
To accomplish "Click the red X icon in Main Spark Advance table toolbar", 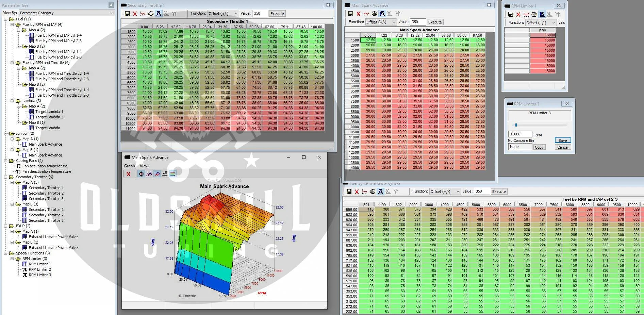I will tap(358, 14).
